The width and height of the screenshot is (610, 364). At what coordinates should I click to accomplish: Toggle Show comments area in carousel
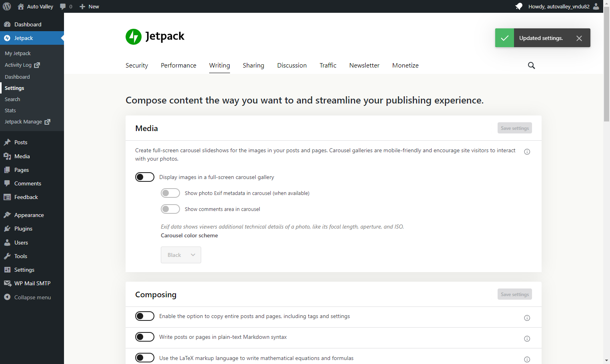point(170,209)
